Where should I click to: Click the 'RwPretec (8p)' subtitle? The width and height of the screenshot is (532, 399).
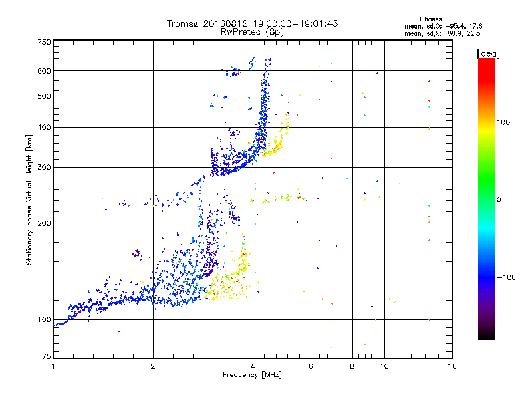pyautogui.click(x=252, y=32)
